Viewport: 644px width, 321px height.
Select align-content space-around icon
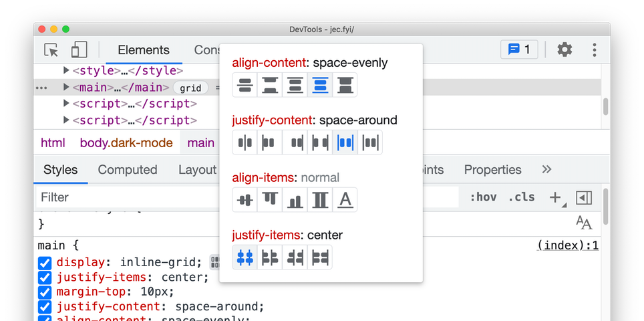[295, 85]
